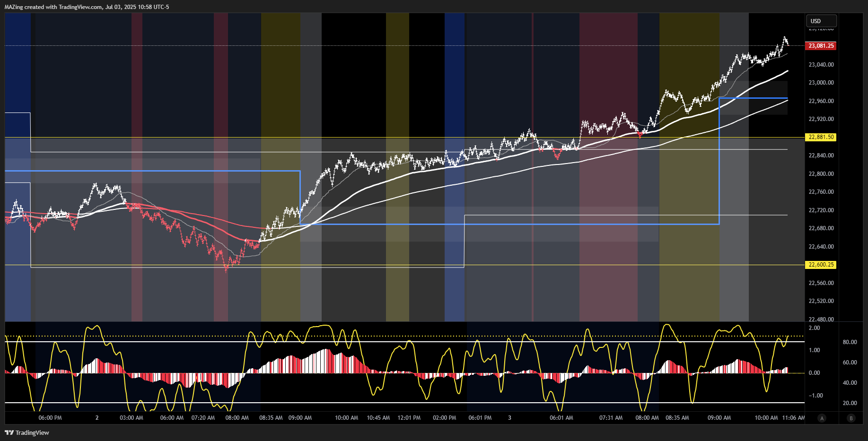Click the 1.00 oscillator scale value
Screen dimensions: 868x441
click(815, 350)
